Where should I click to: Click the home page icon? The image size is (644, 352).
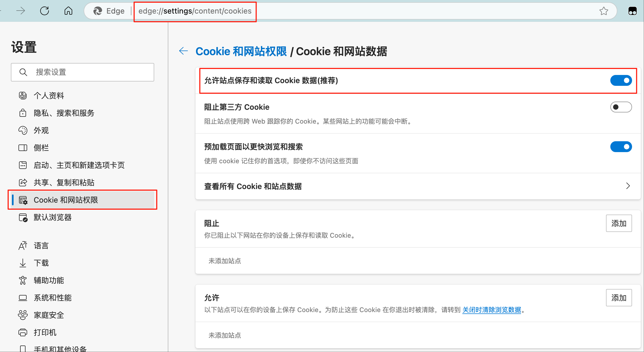(68, 11)
